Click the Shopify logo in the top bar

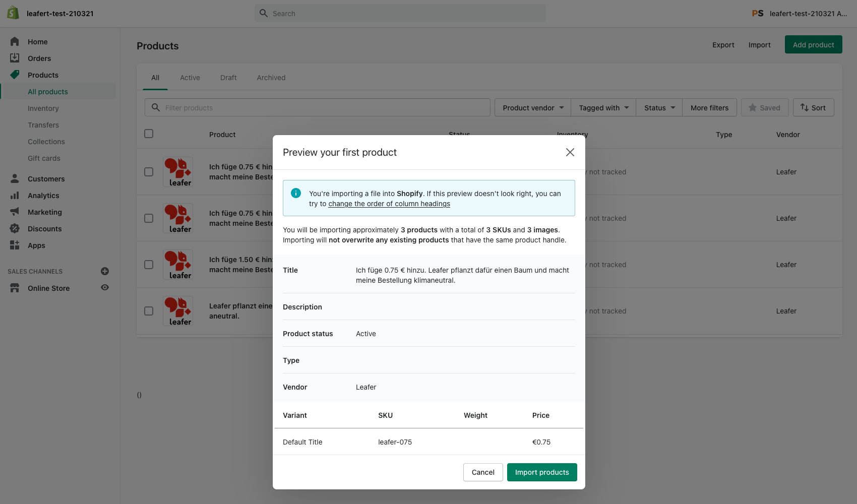(x=13, y=12)
